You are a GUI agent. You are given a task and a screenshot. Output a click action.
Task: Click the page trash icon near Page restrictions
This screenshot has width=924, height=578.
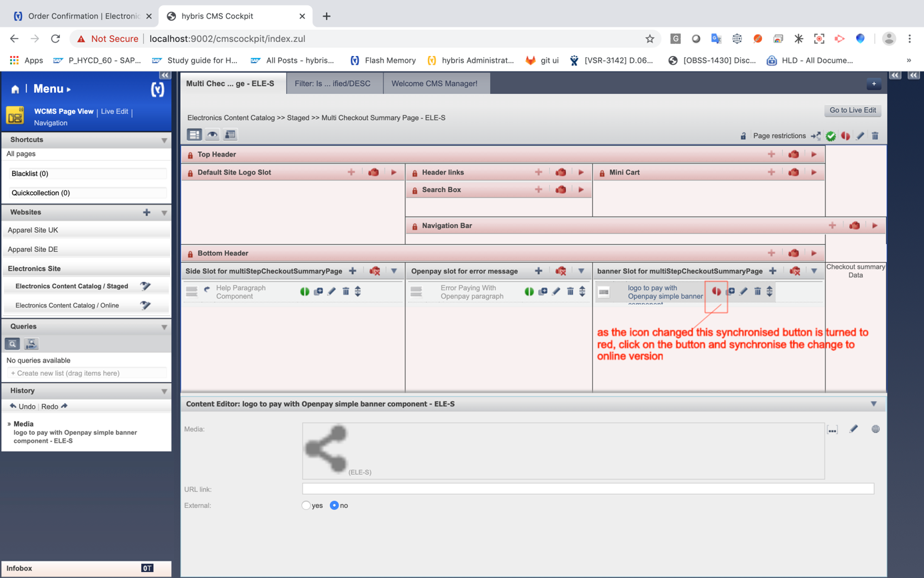[x=875, y=136]
